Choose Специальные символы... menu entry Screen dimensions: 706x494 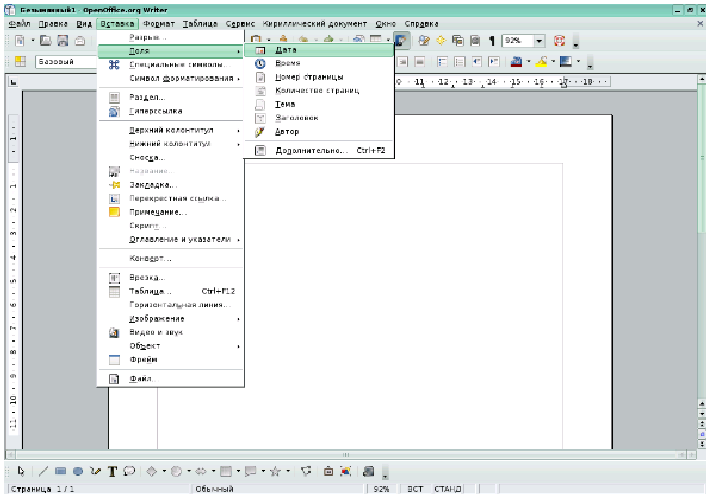171,64
